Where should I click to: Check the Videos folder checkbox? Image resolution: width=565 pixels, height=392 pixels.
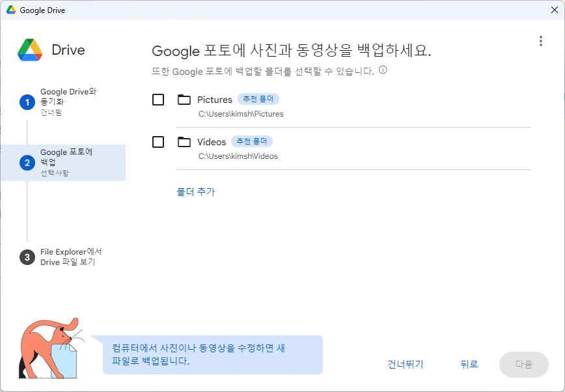tap(158, 142)
